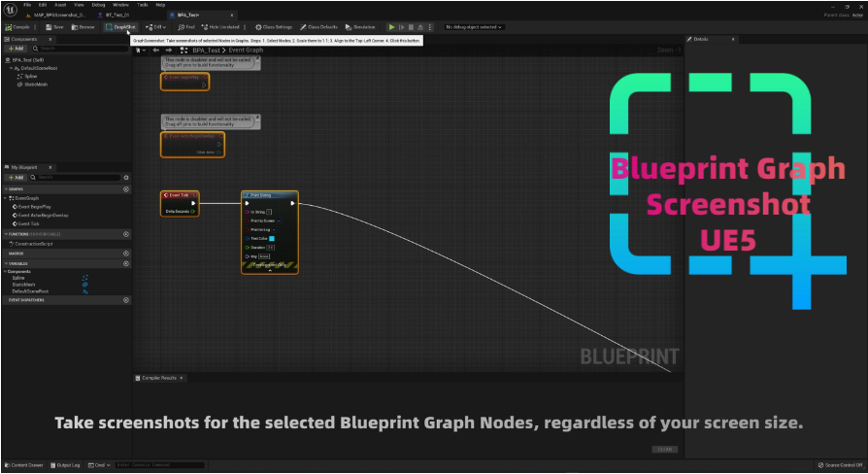Close the BPA_Test tab
This screenshot has height=474, width=868.
pos(232,15)
